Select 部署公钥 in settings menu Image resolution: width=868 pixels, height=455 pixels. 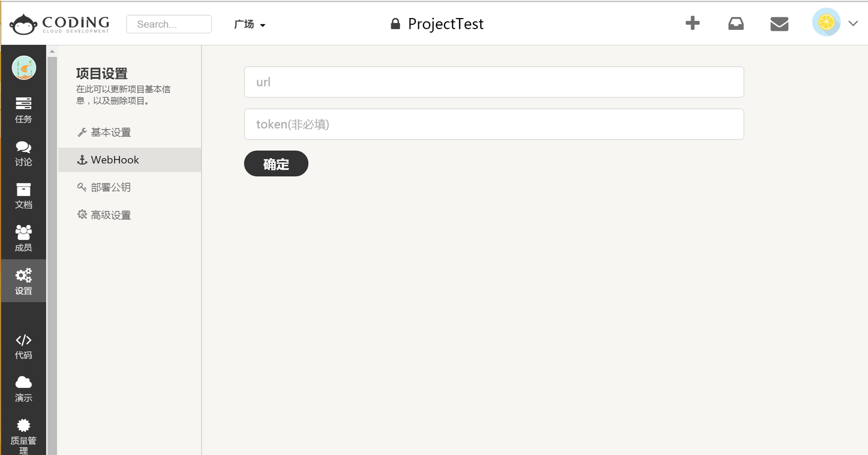111,188
